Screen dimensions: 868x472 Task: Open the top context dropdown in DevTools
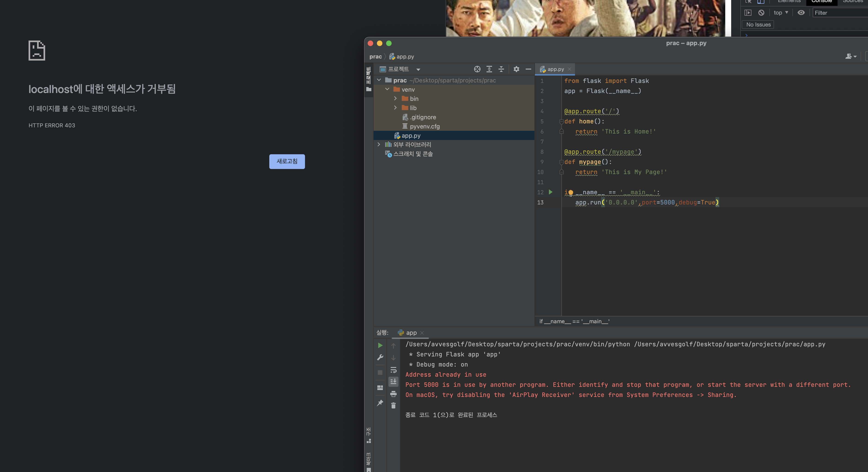coord(781,12)
